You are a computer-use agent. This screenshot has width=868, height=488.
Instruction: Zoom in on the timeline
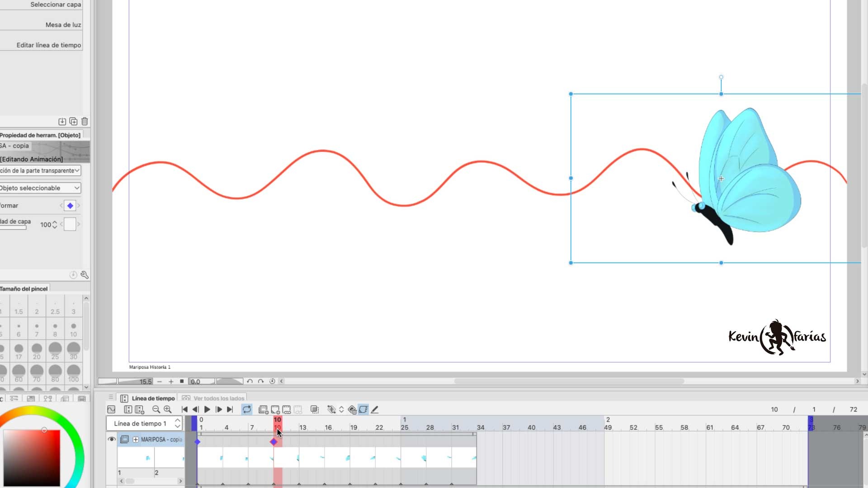tap(168, 409)
